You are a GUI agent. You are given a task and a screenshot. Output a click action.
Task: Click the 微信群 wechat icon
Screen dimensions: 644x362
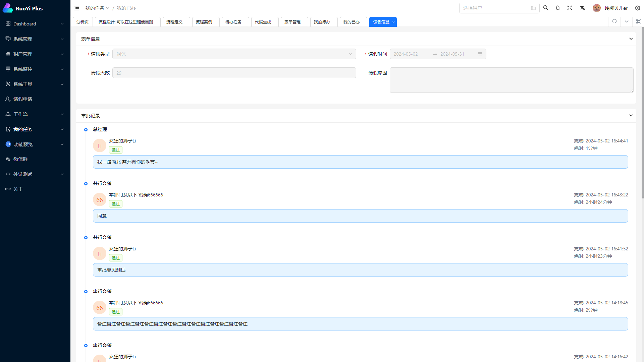8,159
